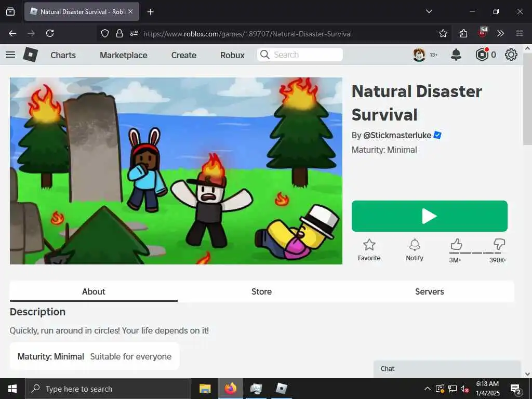Image resolution: width=532 pixels, height=399 pixels.
Task: Click the verified badge next to Stickmasterluke
Action: coord(437,135)
